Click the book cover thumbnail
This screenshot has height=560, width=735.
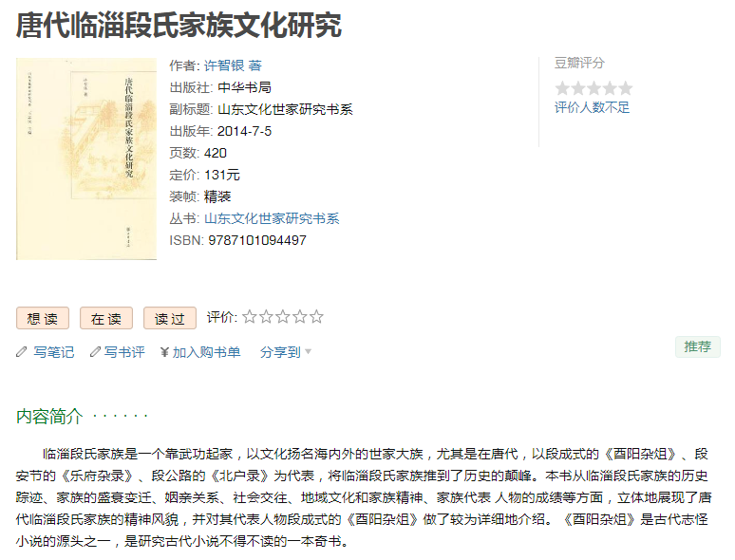(86, 159)
